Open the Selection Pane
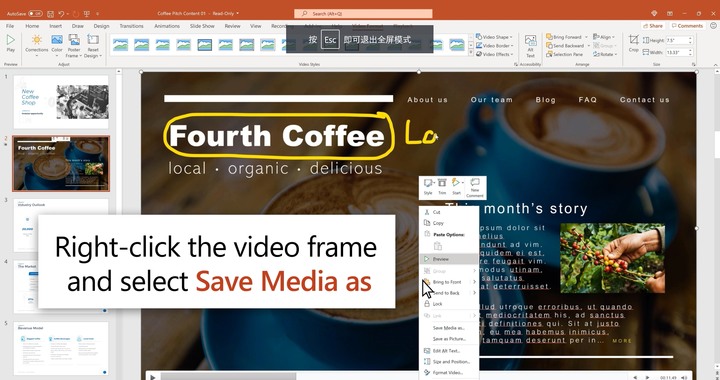Screen dimensions: 720x380 click(564, 54)
